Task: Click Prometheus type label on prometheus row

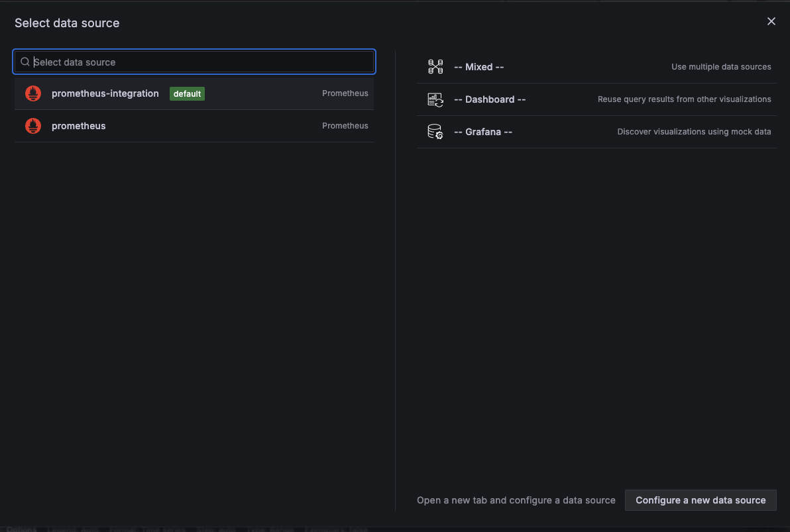Action: (x=345, y=125)
